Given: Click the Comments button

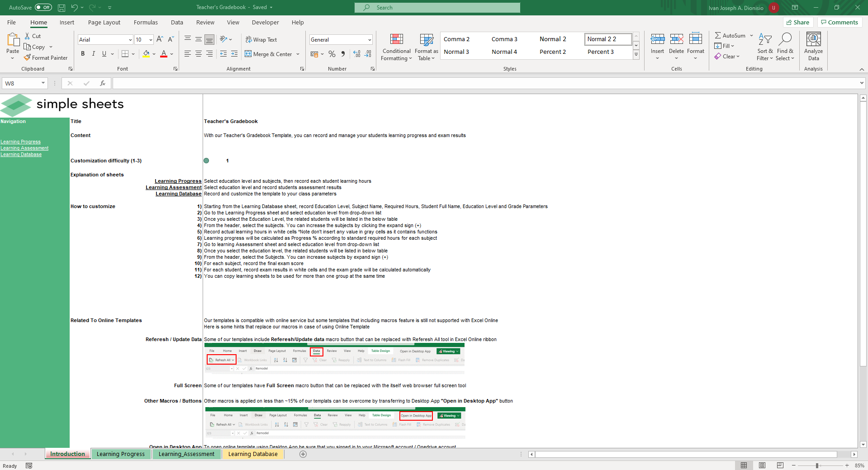Looking at the screenshot, I should 840,23.
